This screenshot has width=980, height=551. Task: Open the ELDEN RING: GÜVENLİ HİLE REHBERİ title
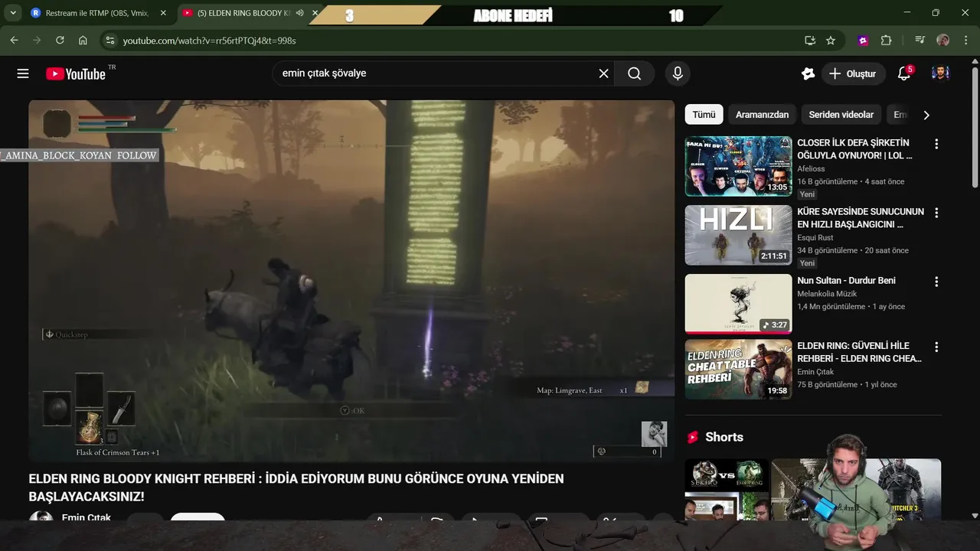point(859,352)
